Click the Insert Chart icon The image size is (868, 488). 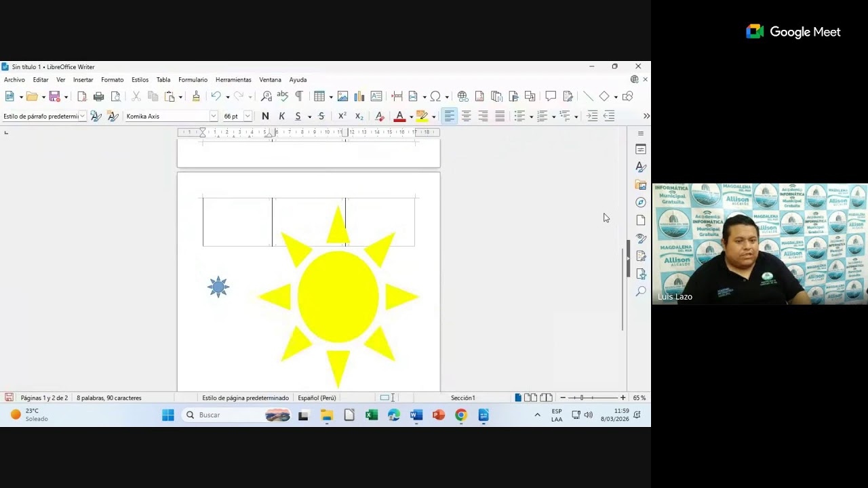[359, 96]
